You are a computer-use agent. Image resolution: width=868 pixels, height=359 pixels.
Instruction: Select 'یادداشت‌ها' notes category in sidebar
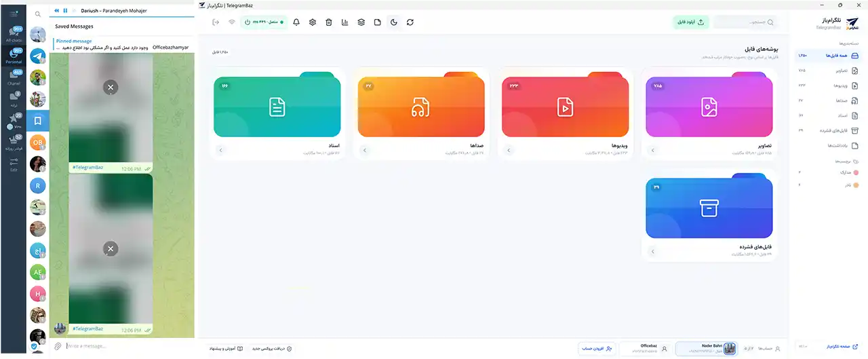click(x=829, y=145)
